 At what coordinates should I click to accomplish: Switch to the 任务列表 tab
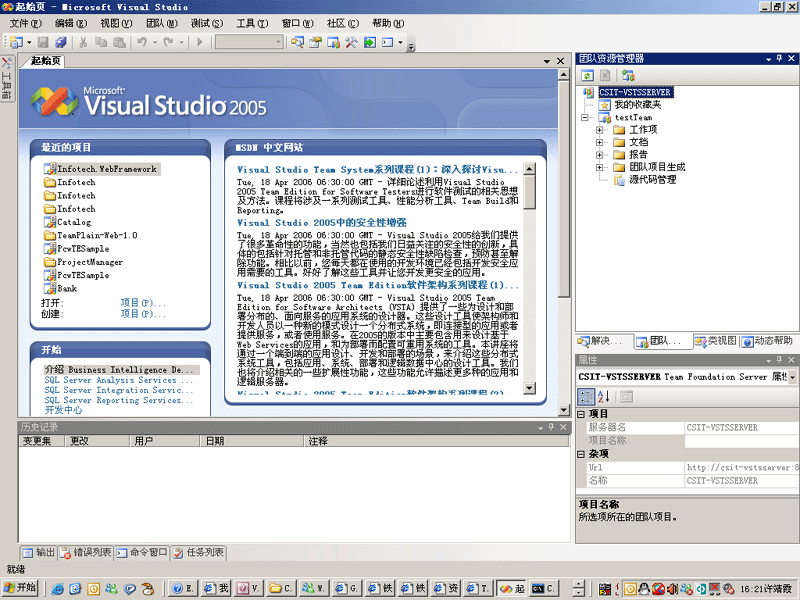point(198,553)
